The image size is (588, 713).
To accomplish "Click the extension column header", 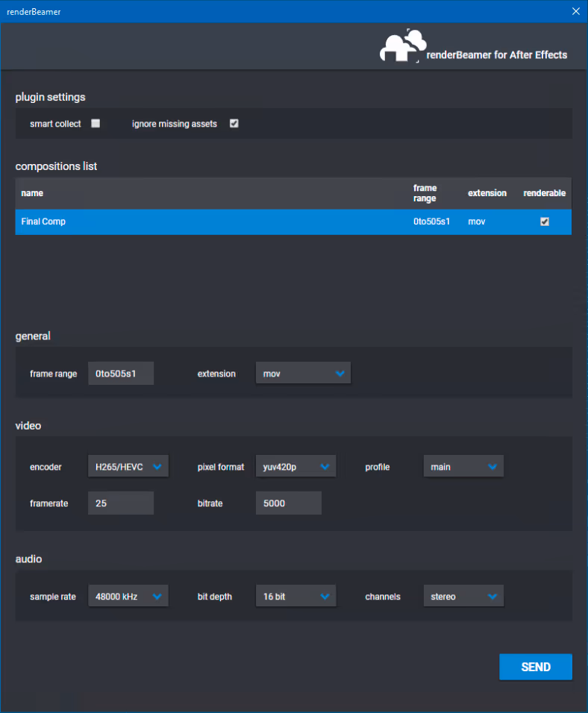I will click(x=487, y=193).
